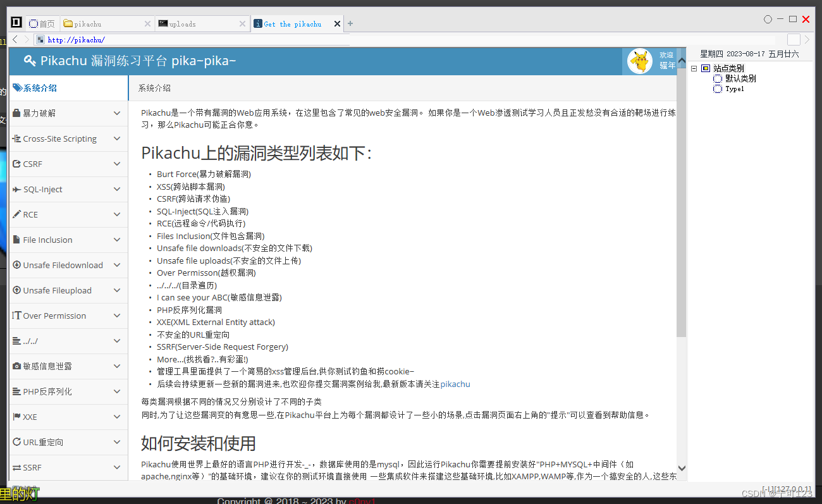Viewport: 822px width, 504px height.
Task: Click the SSRF exchange arrows icon
Action: [x=17, y=467]
